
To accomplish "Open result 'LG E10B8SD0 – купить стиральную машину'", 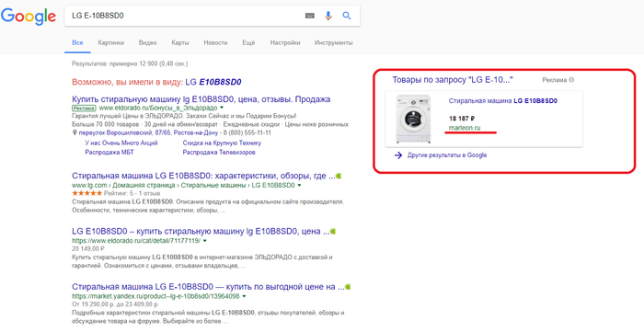I will [201, 232].
